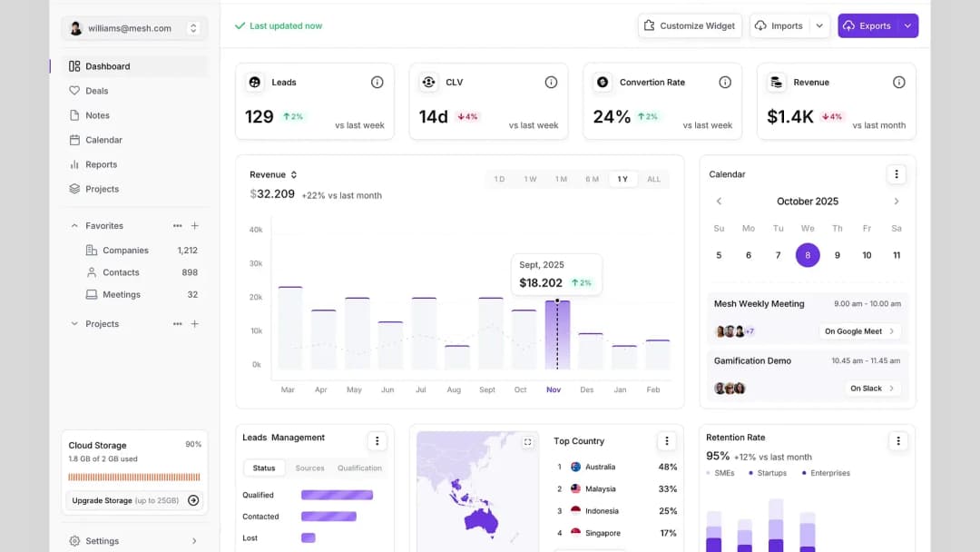Click the Cloud Storage usage bar
This screenshot has width=980, height=552.
(x=134, y=477)
